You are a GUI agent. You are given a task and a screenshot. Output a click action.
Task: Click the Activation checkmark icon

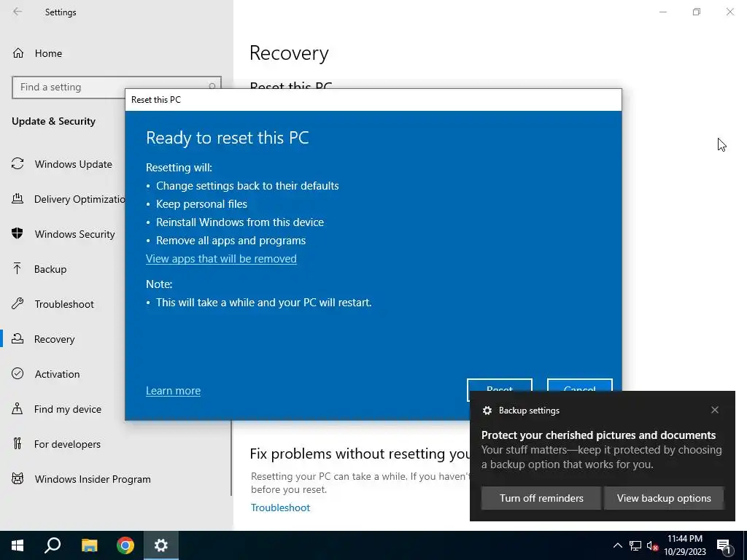[x=18, y=373]
